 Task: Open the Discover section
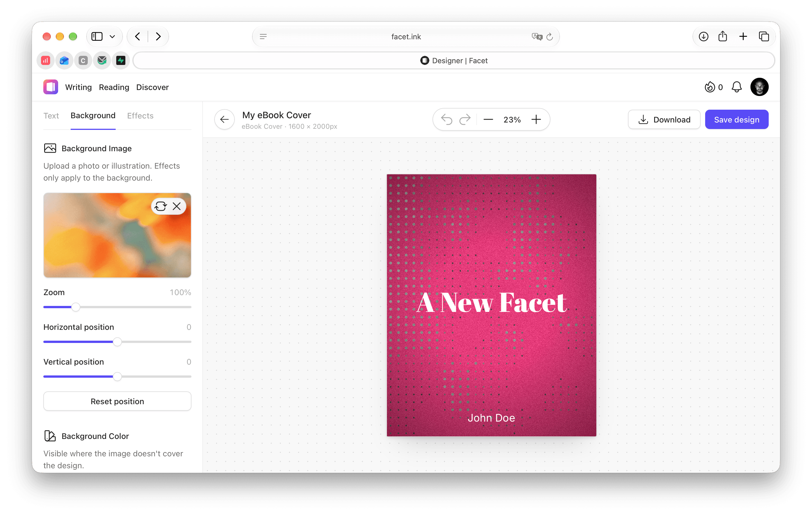coord(152,87)
